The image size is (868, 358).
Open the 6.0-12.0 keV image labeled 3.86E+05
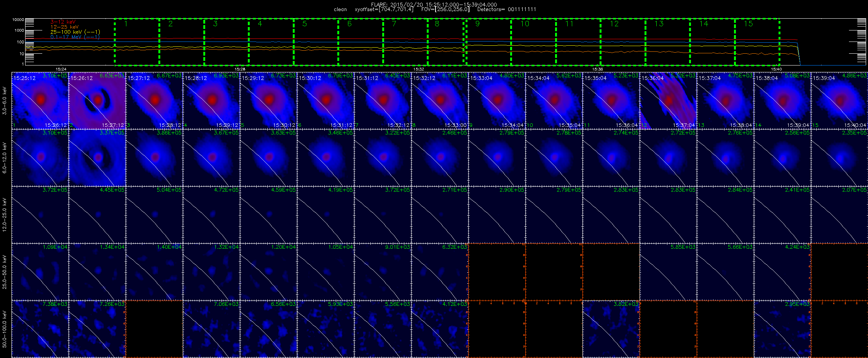click(x=154, y=158)
